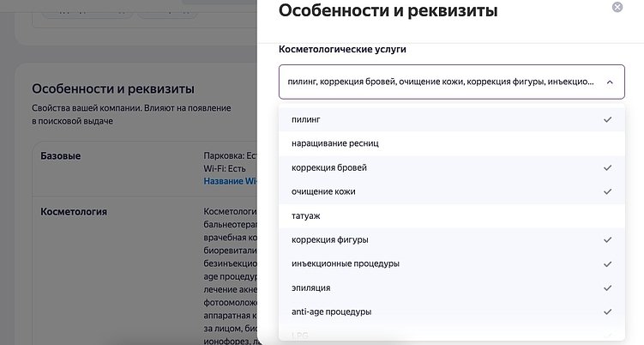Click the selected services combo box field

(452, 82)
